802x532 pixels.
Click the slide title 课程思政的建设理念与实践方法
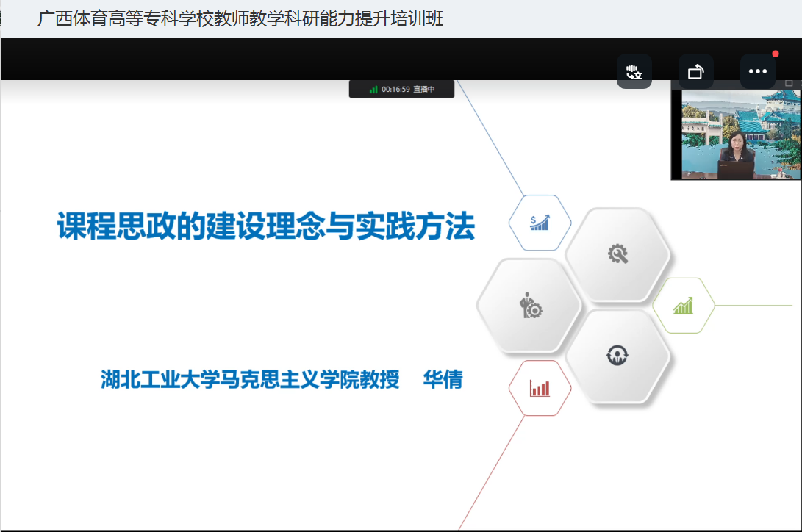[x=266, y=226]
